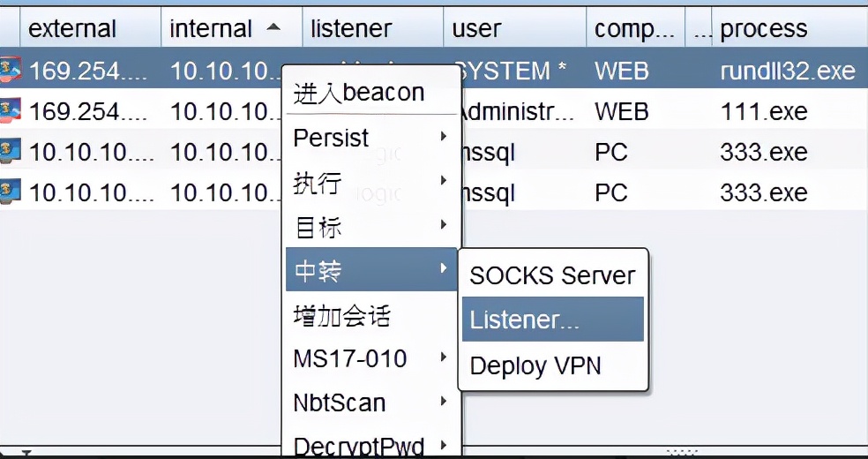
Task: Choose 进入beacon from the context menu
Action: (x=359, y=93)
